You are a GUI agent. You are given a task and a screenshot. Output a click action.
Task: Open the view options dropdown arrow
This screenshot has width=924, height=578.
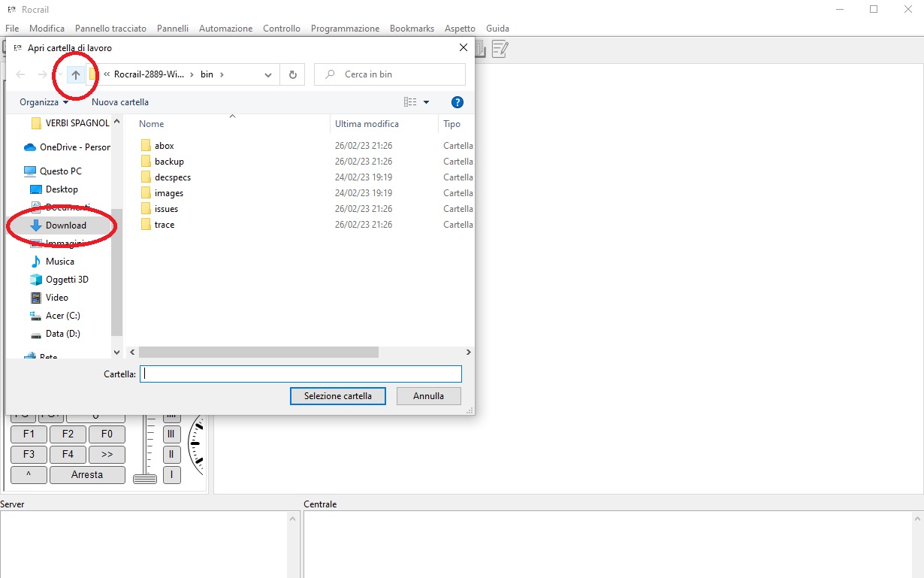(427, 102)
